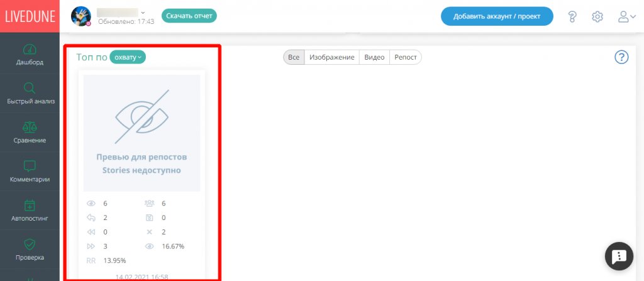The width and height of the screenshot is (644, 281).
Task: Click circled question mark help in panel
Action: click(x=621, y=58)
